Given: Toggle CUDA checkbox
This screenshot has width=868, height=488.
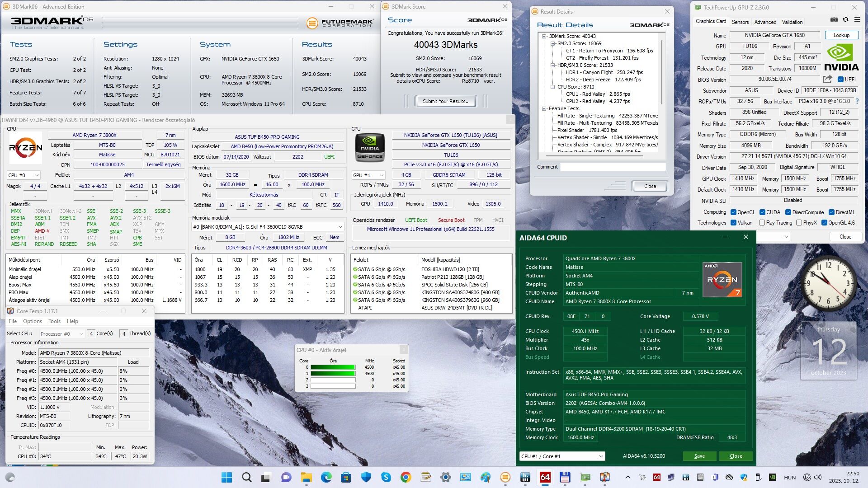Looking at the screenshot, I should pyautogui.click(x=762, y=212).
